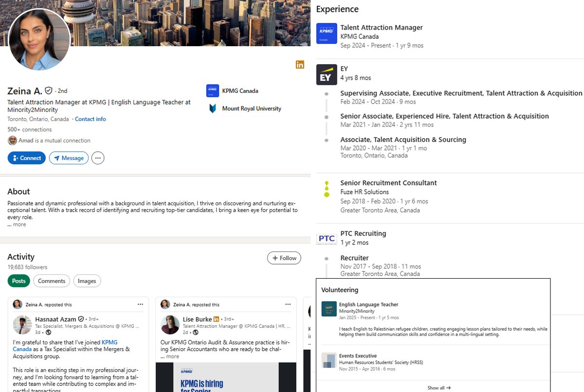Image resolution: width=584 pixels, height=392 pixels.
Task: Click Experience section heading
Action: click(337, 9)
